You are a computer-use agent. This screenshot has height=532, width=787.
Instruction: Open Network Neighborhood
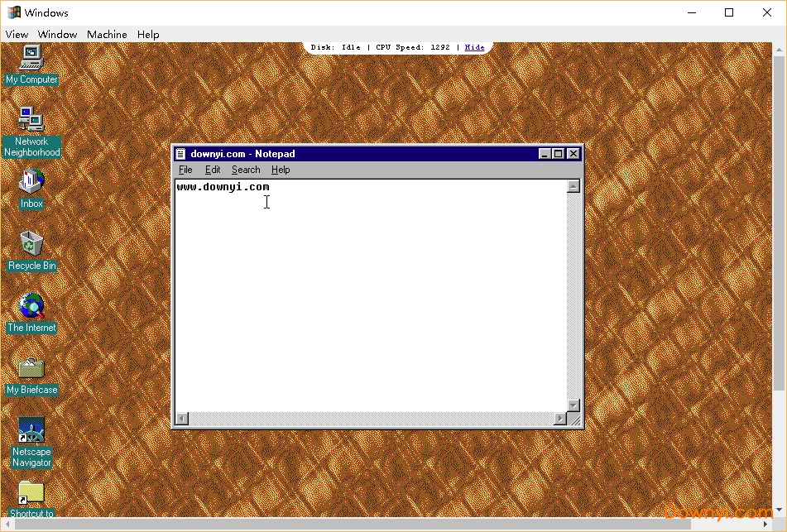pos(31,120)
